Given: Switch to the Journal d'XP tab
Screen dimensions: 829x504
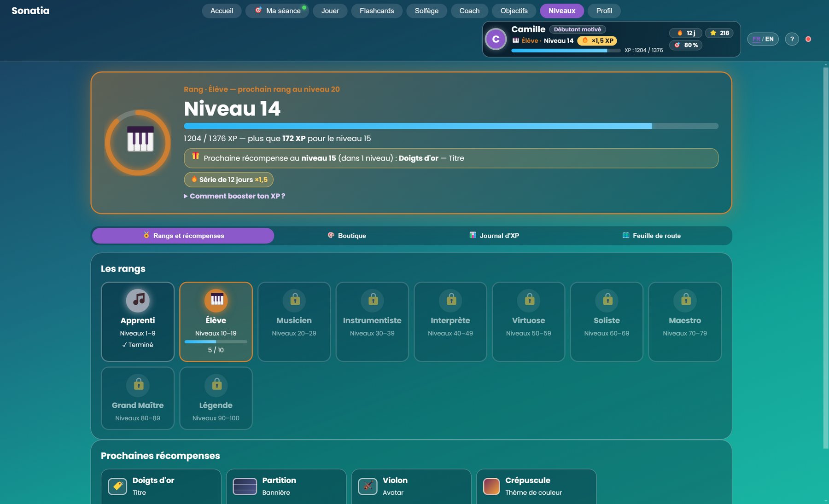Looking at the screenshot, I should [x=494, y=236].
